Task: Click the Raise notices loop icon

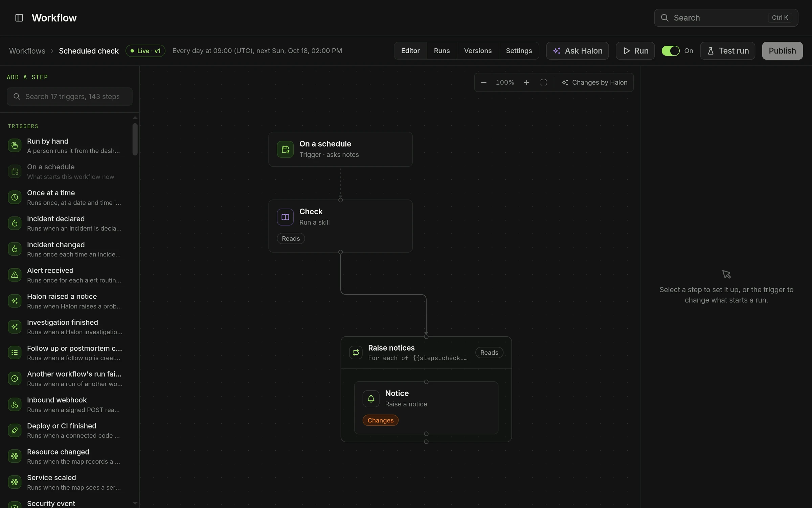Action: (356, 353)
